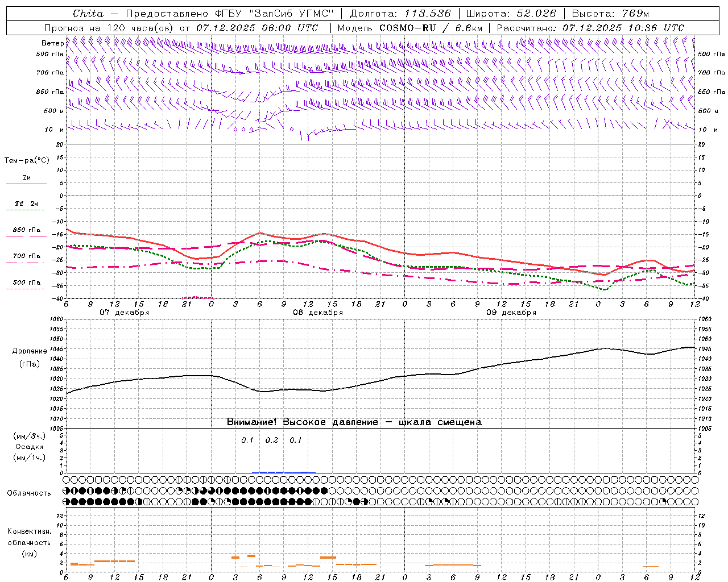The height and width of the screenshot is (582, 728).
Task: Click the "Тем-ра(°C)" temperature panel label
Action: tap(27, 161)
